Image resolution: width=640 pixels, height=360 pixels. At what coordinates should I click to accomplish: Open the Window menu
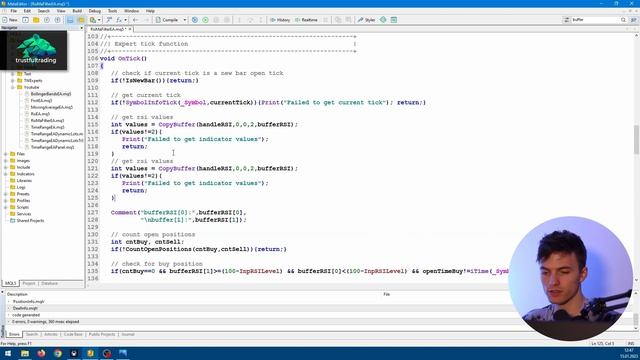click(131, 11)
